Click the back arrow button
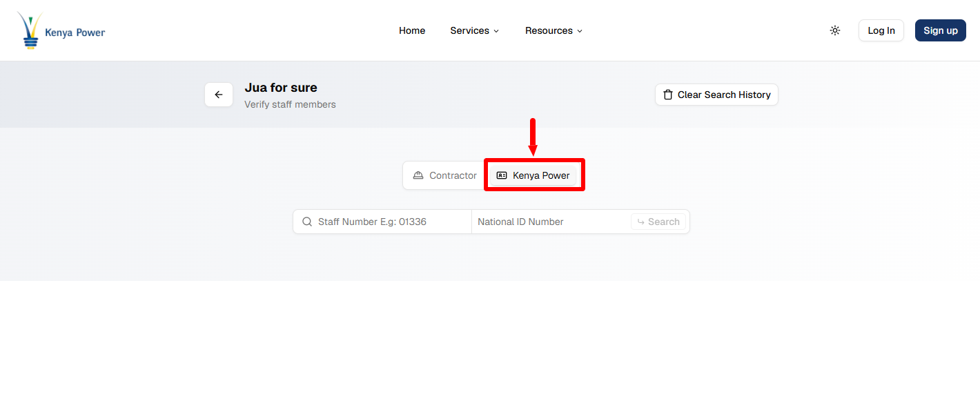Screen dimensions: 980x419 [x=219, y=95]
